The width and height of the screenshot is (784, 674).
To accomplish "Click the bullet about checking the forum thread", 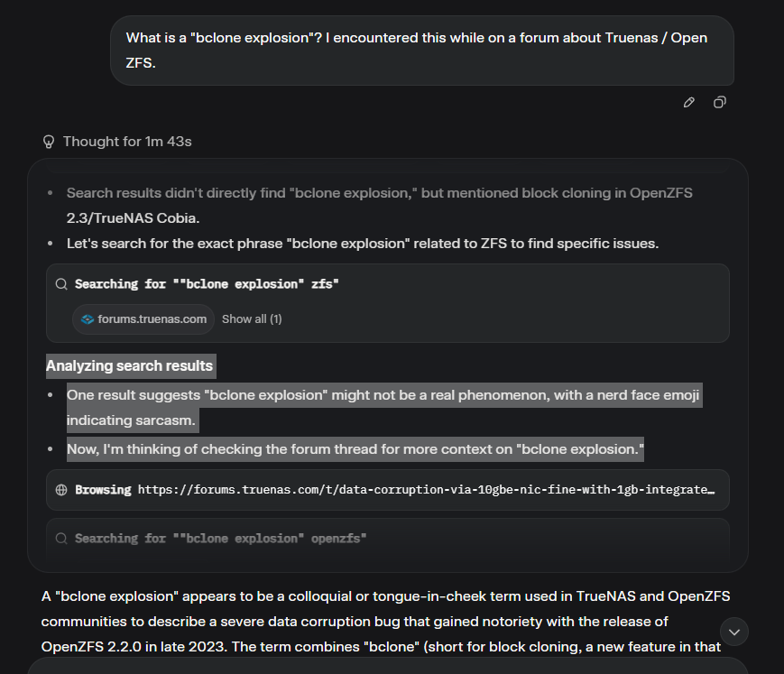I will pos(355,449).
